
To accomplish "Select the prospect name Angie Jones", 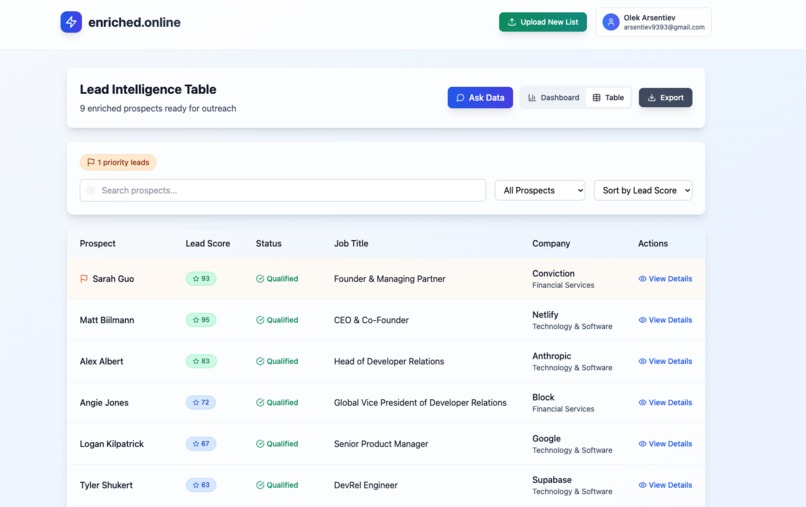I will [x=104, y=403].
